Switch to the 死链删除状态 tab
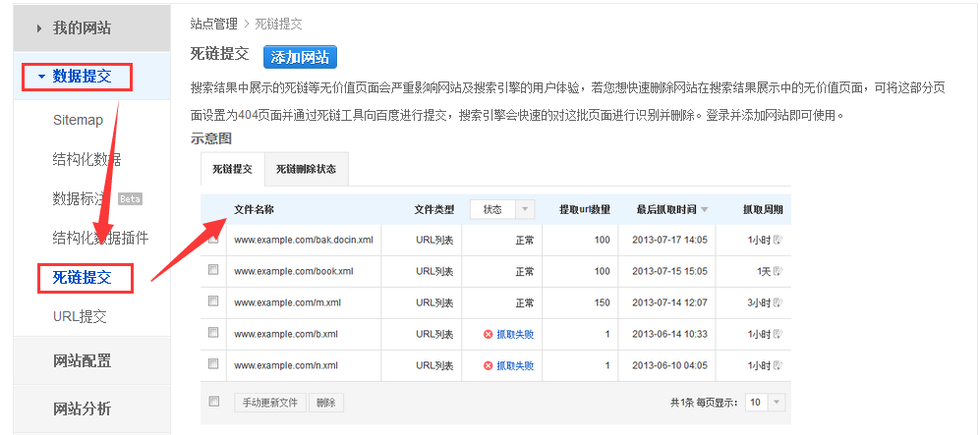The height and width of the screenshot is (435, 980). (305, 169)
